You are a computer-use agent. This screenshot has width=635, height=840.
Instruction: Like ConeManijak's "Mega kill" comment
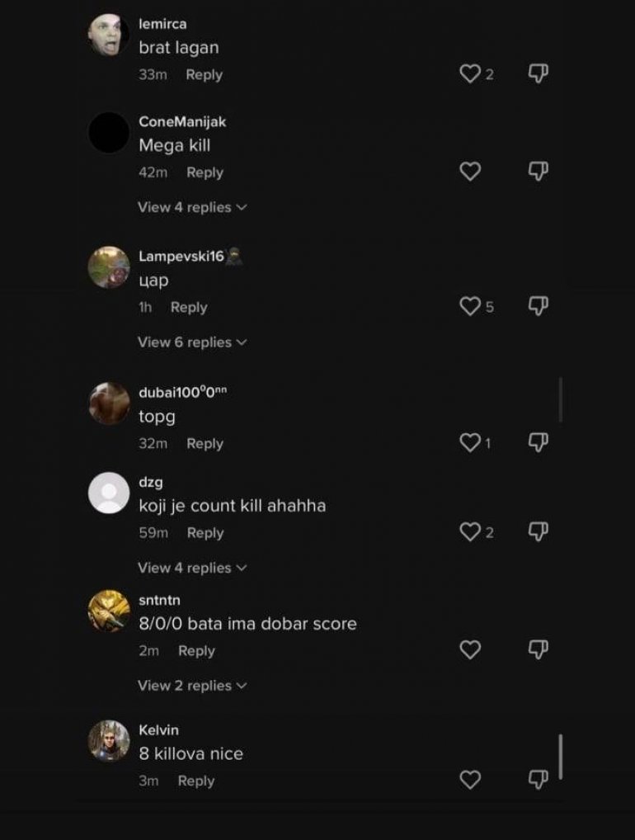click(470, 172)
